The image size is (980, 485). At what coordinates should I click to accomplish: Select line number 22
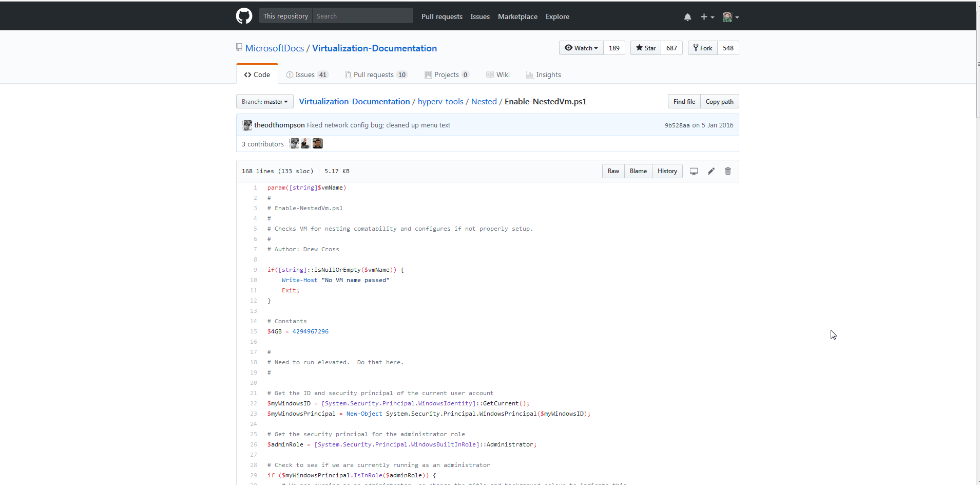click(254, 403)
